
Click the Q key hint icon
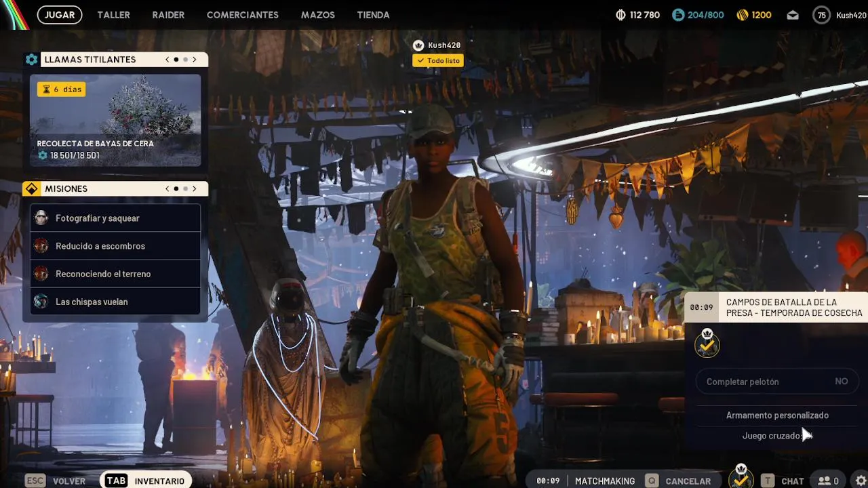pos(652,481)
